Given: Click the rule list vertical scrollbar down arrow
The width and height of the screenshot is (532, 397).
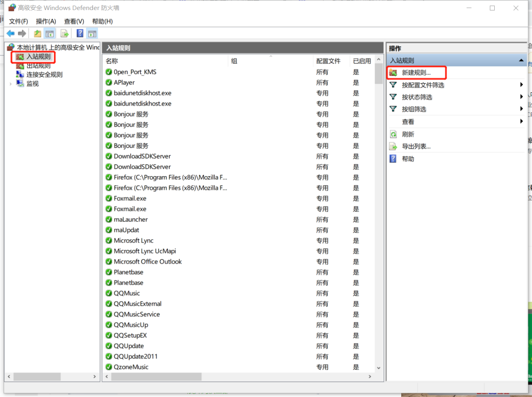Looking at the screenshot, I should (x=379, y=368).
